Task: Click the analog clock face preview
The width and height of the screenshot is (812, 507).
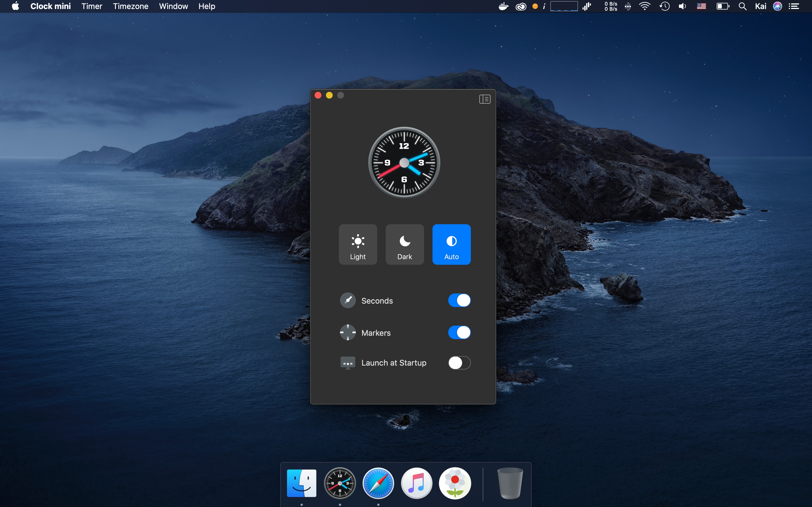Action: [404, 163]
